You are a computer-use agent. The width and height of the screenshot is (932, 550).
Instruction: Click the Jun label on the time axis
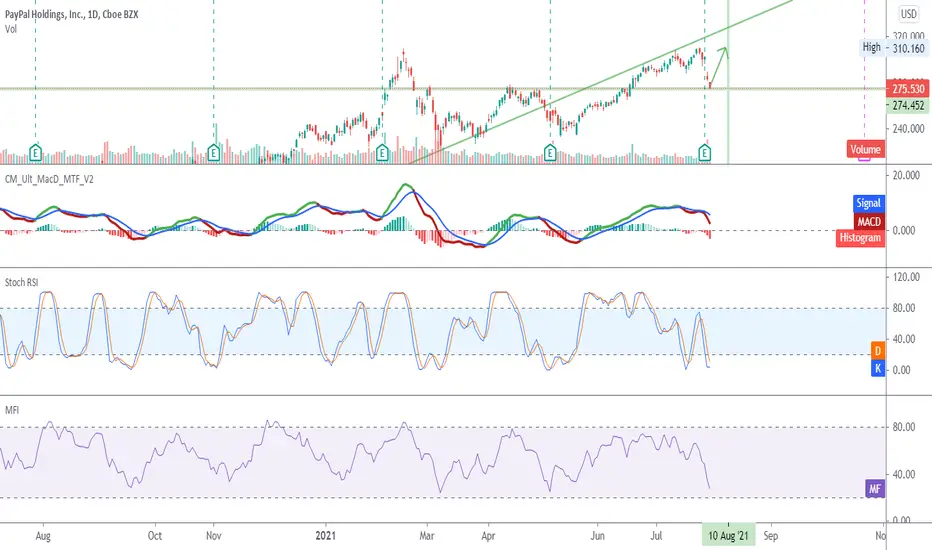[x=597, y=536]
